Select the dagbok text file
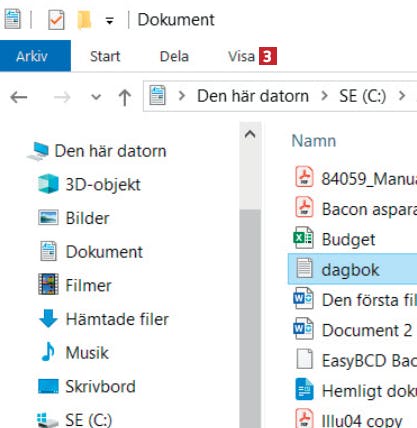Viewport: 417px width, 428px height. [x=352, y=269]
